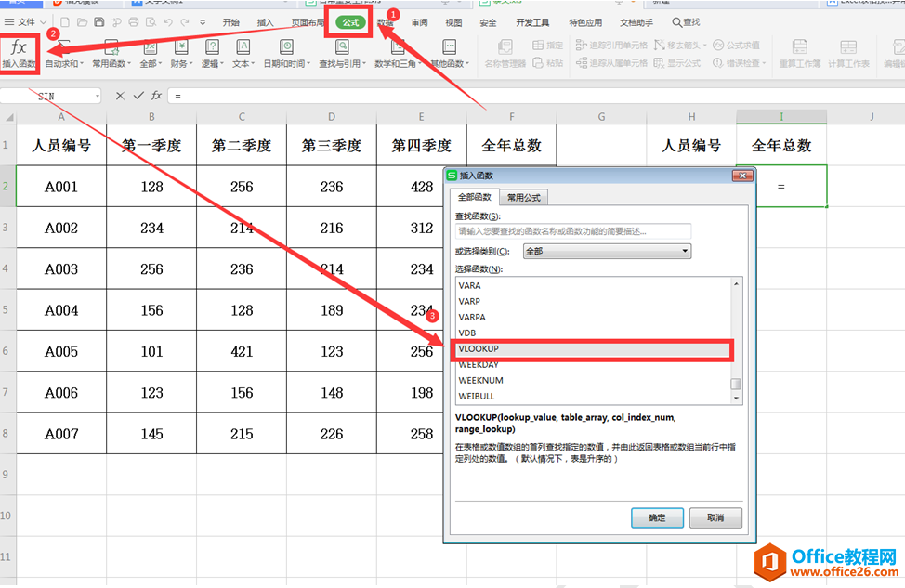Screen dimensions: 905x588
Task: Switch to the 视图 (View) tab
Action: tap(453, 22)
